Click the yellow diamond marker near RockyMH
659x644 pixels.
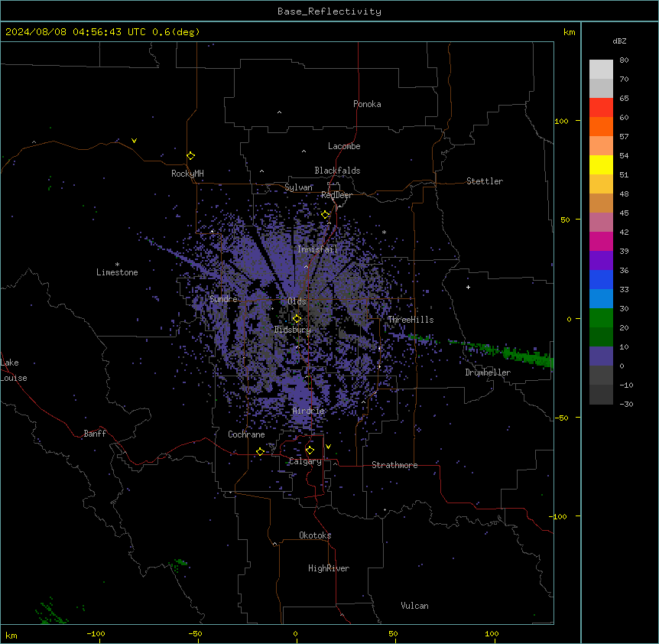pos(191,155)
